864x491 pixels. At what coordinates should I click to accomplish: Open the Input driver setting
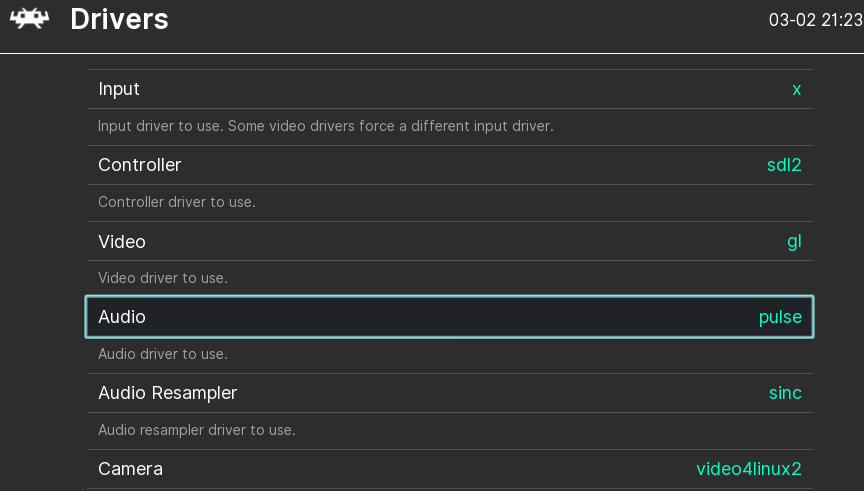click(x=450, y=89)
